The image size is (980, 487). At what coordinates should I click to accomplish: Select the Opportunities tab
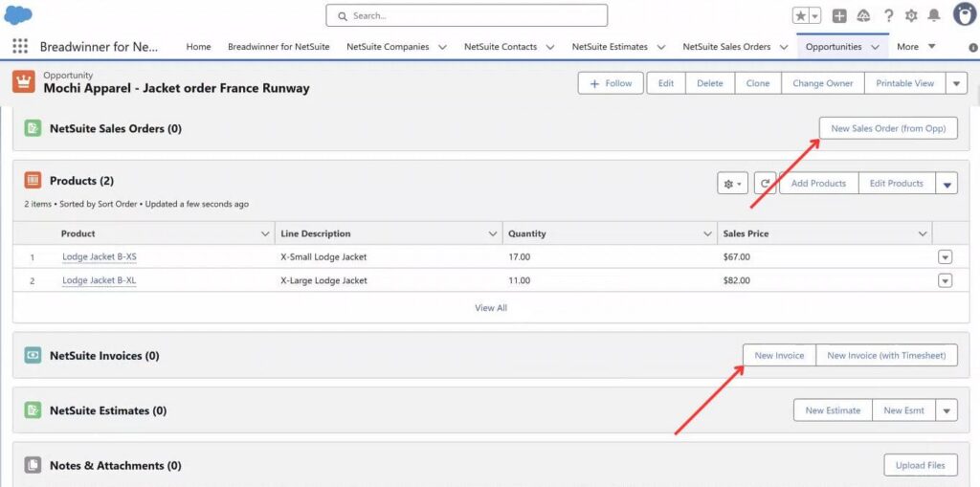click(x=834, y=47)
